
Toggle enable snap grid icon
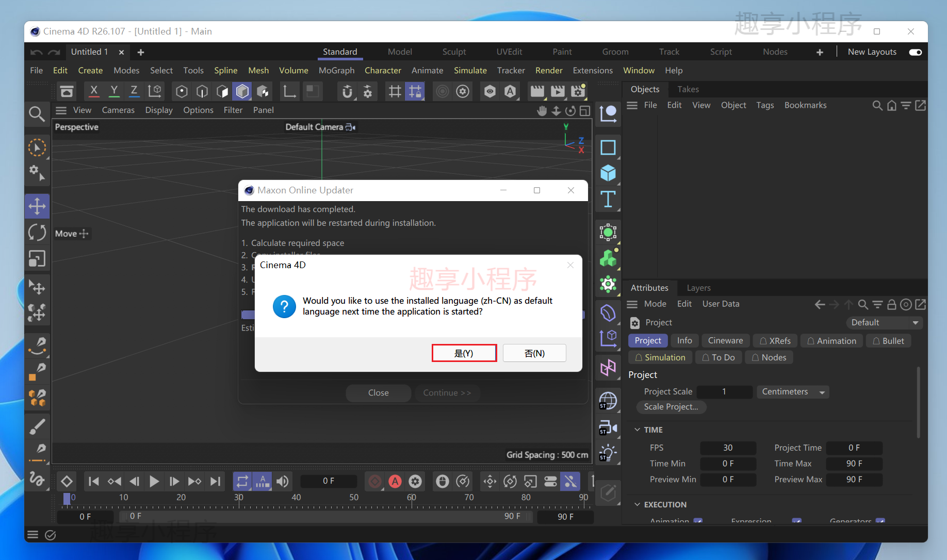coord(395,91)
